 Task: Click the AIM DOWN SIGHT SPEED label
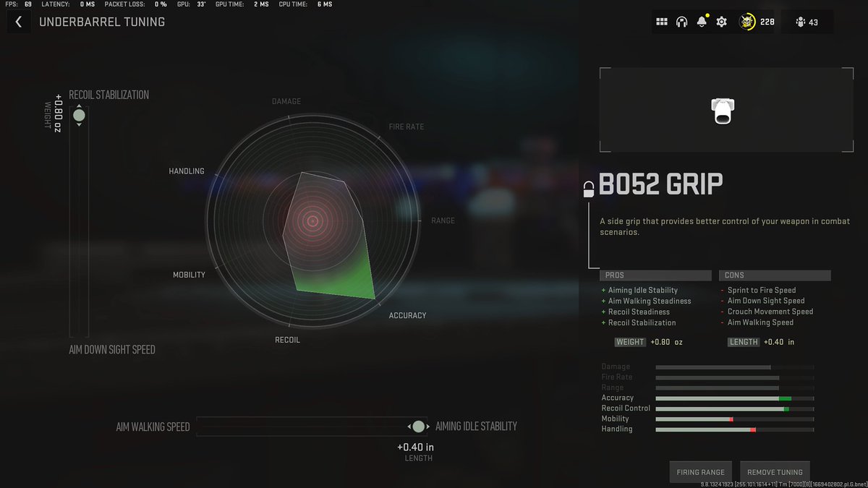click(111, 349)
